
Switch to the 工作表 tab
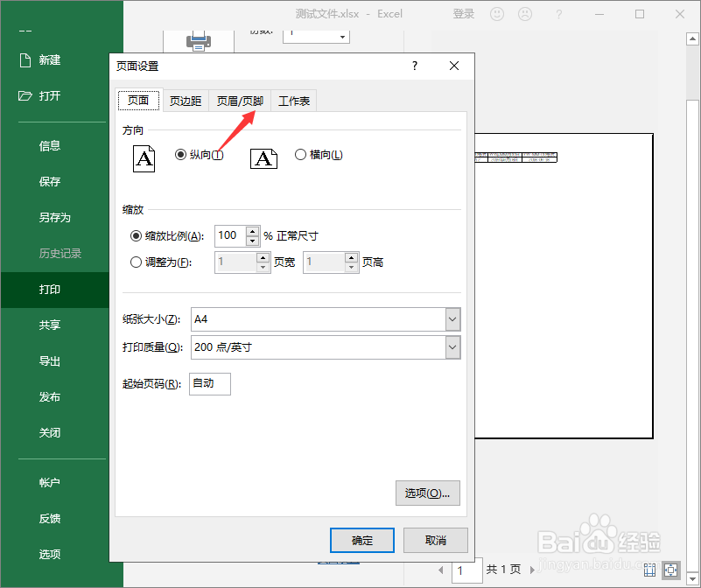293,100
